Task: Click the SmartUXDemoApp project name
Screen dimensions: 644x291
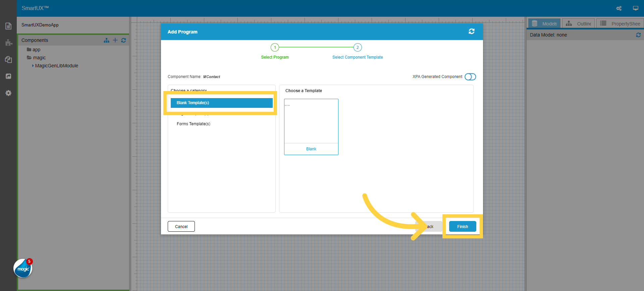Action: 40,25
